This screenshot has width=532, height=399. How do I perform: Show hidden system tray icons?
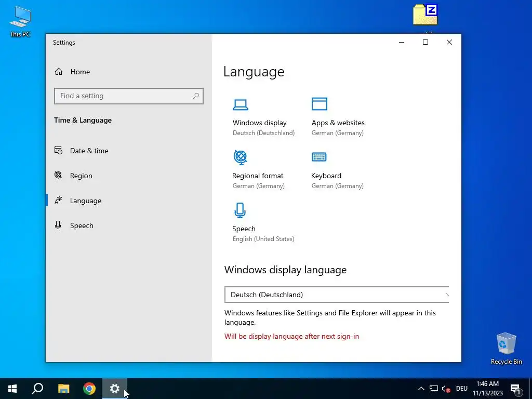[421, 389]
